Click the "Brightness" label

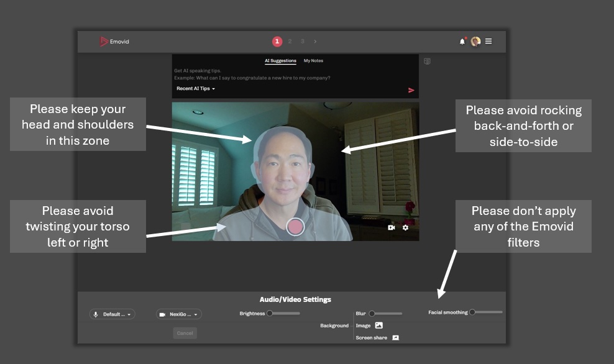pyautogui.click(x=252, y=314)
